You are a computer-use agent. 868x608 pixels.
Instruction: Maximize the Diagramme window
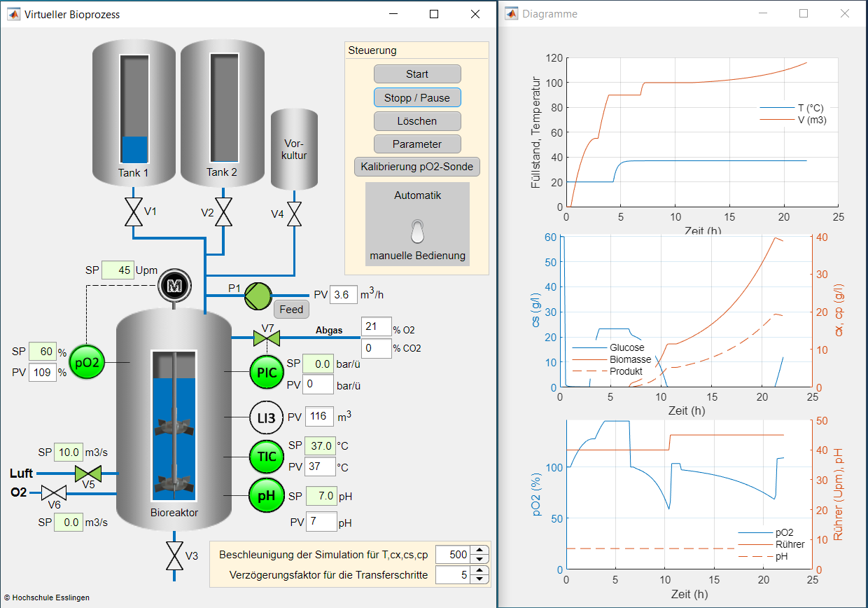tap(804, 14)
